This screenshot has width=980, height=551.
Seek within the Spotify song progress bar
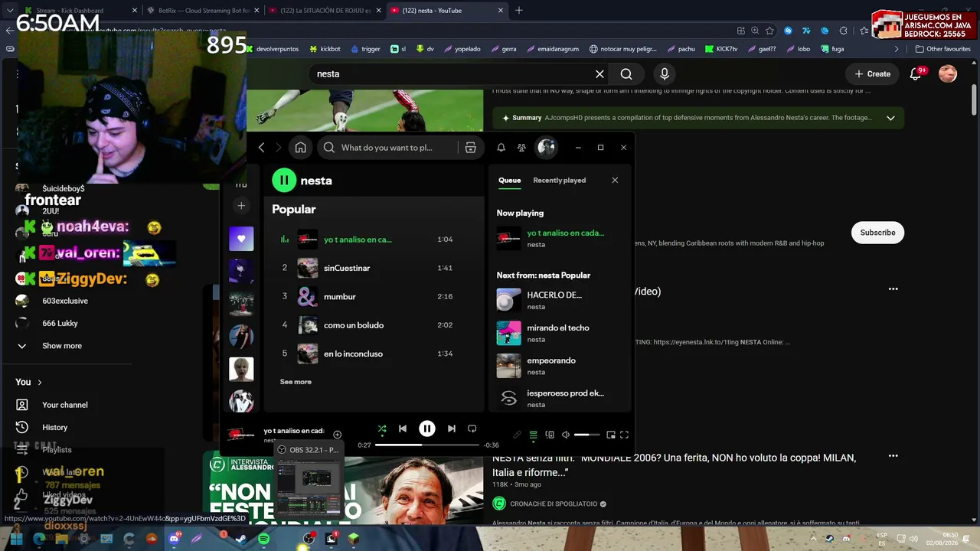427,445
